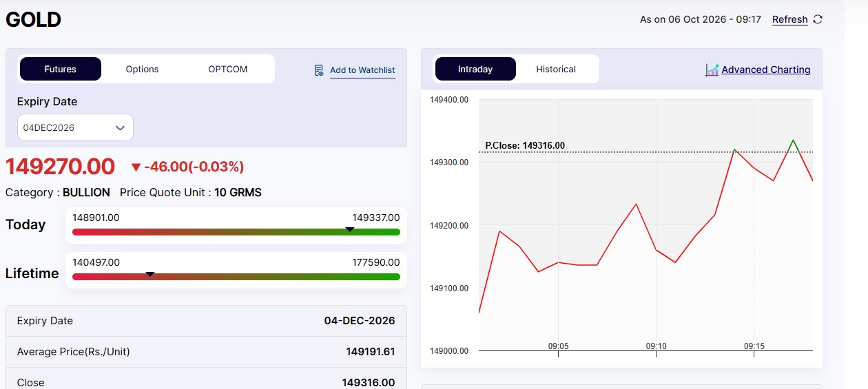Click the 09:15 time axis label
Image resolution: width=868 pixels, height=389 pixels.
[x=754, y=346]
